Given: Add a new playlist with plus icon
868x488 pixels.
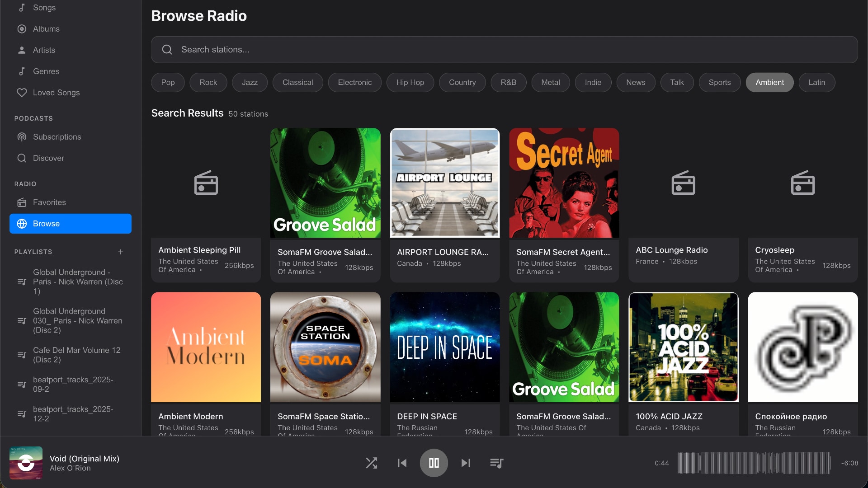Looking at the screenshot, I should [121, 252].
